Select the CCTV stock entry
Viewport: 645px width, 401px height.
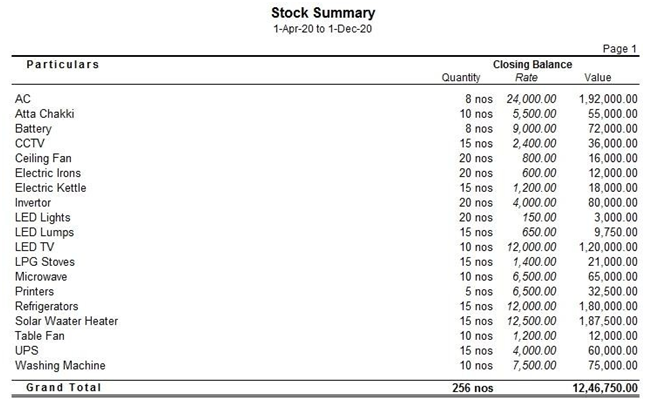click(29, 143)
